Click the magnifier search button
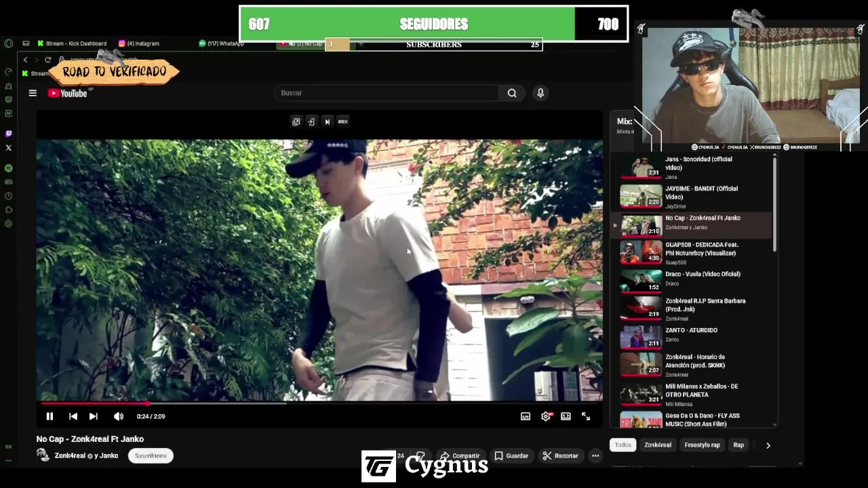 click(512, 93)
